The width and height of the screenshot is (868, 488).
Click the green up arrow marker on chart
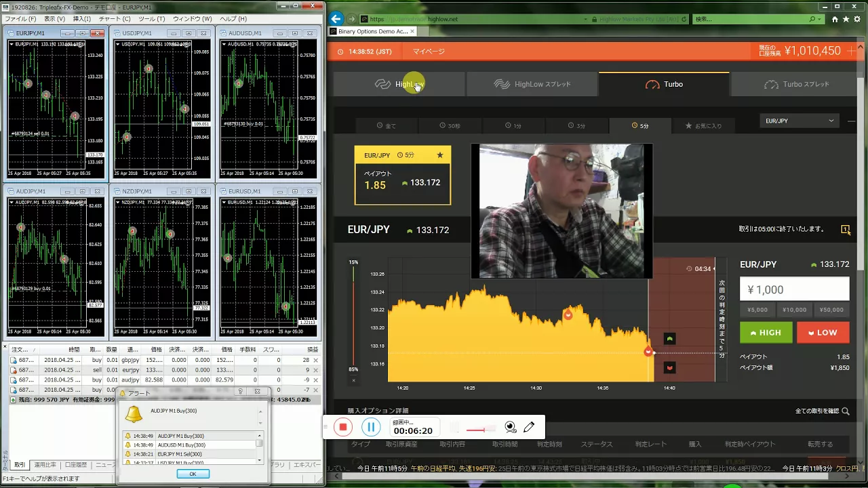point(669,339)
